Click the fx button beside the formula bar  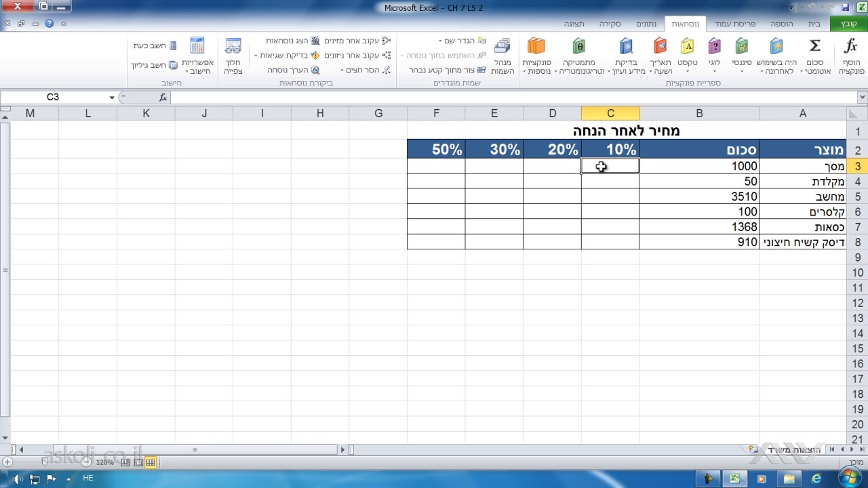pyautogui.click(x=163, y=97)
